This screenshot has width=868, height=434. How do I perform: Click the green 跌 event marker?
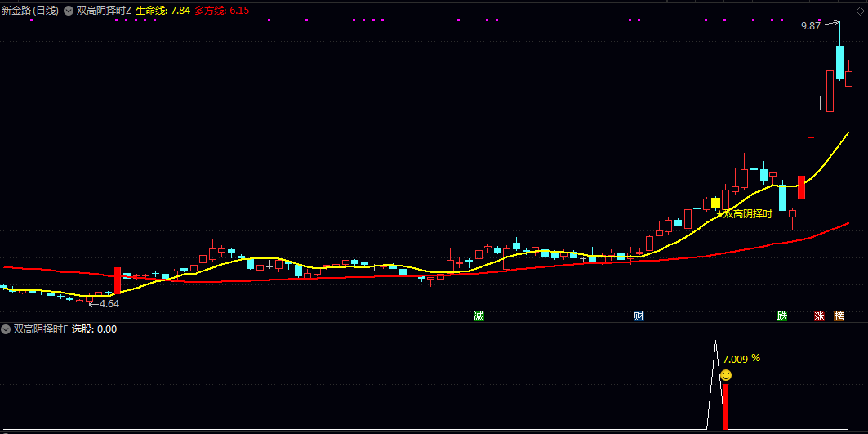[782, 316]
